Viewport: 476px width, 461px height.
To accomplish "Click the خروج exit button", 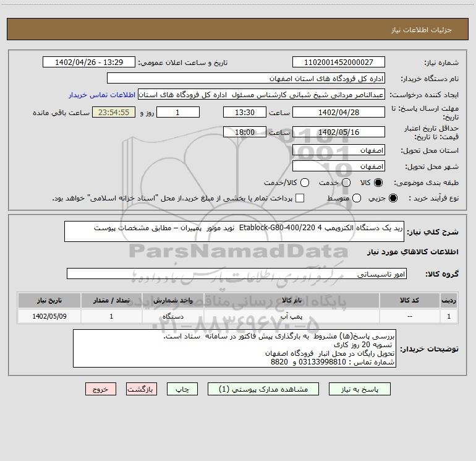I will point(101,389).
